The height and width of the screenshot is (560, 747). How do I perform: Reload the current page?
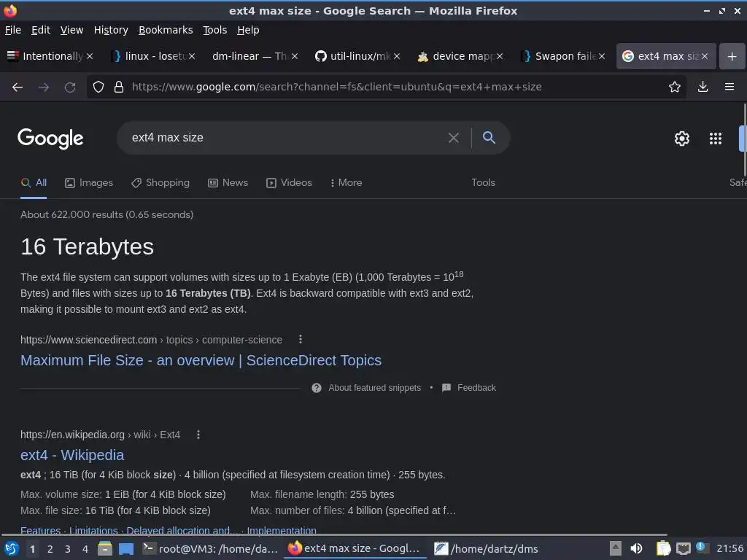pos(70,87)
